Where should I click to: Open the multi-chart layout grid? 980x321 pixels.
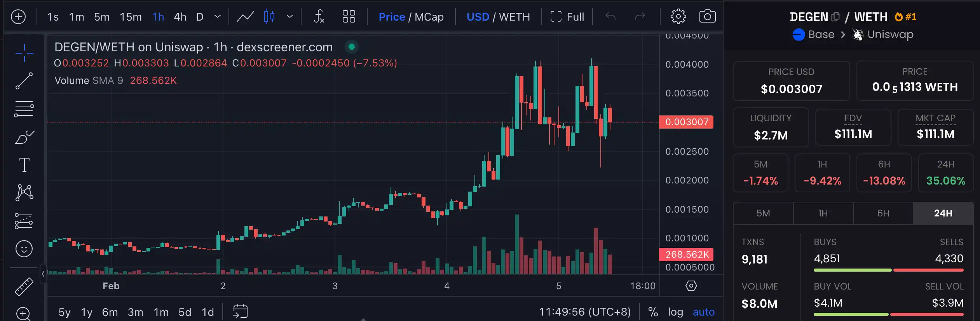(349, 17)
